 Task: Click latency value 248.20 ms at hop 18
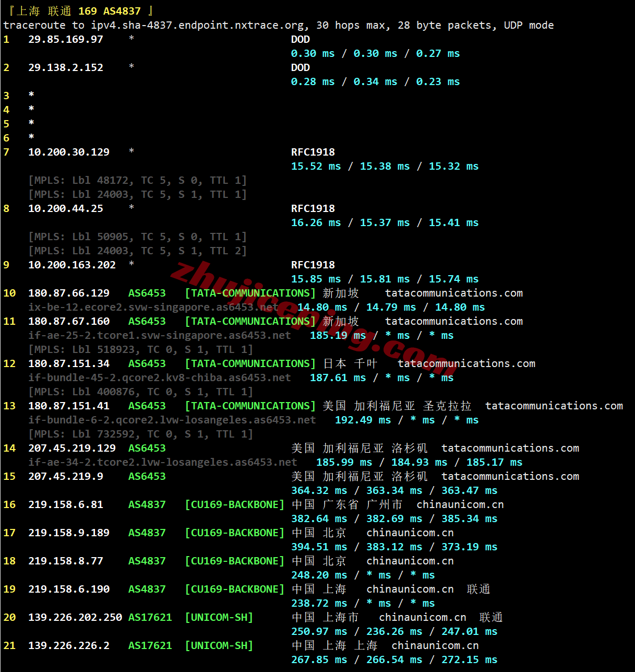point(319,575)
